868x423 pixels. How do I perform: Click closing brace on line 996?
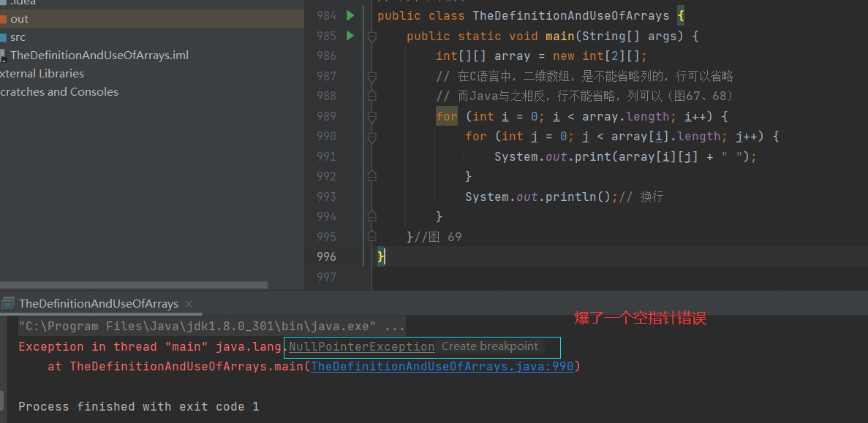pos(380,256)
